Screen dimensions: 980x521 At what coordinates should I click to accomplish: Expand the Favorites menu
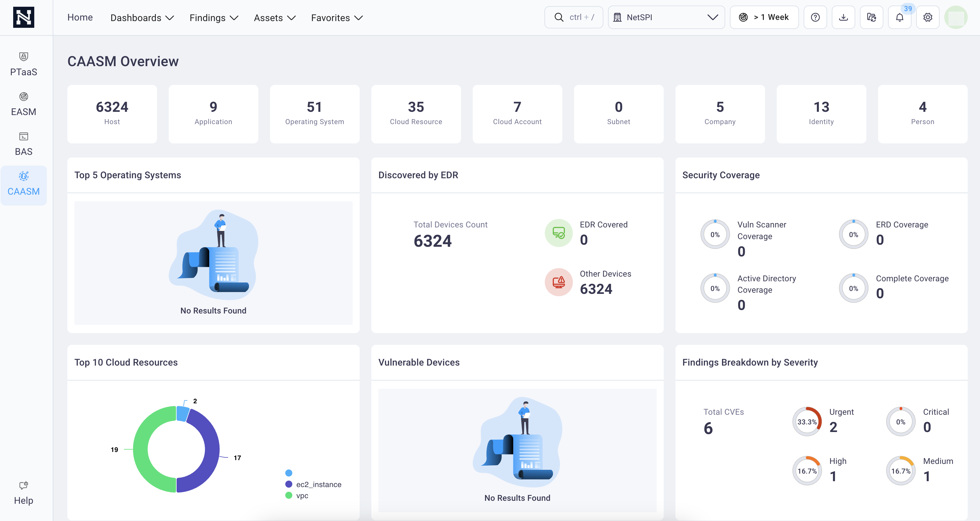click(337, 18)
